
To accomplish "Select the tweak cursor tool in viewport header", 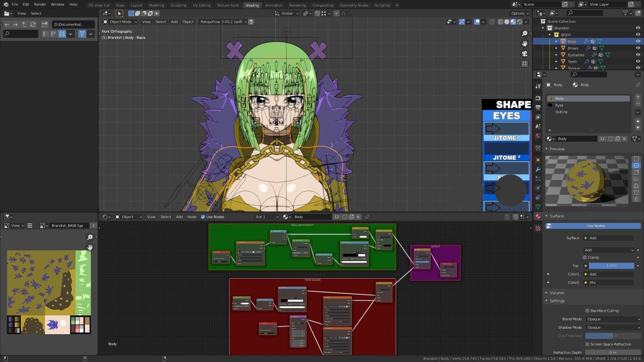I will click(119, 13).
